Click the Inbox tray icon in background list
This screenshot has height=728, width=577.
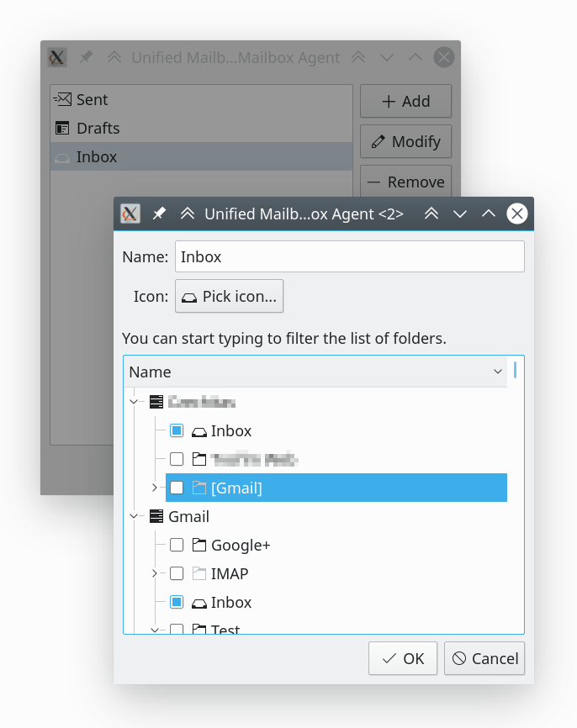(x=62, y=157)
